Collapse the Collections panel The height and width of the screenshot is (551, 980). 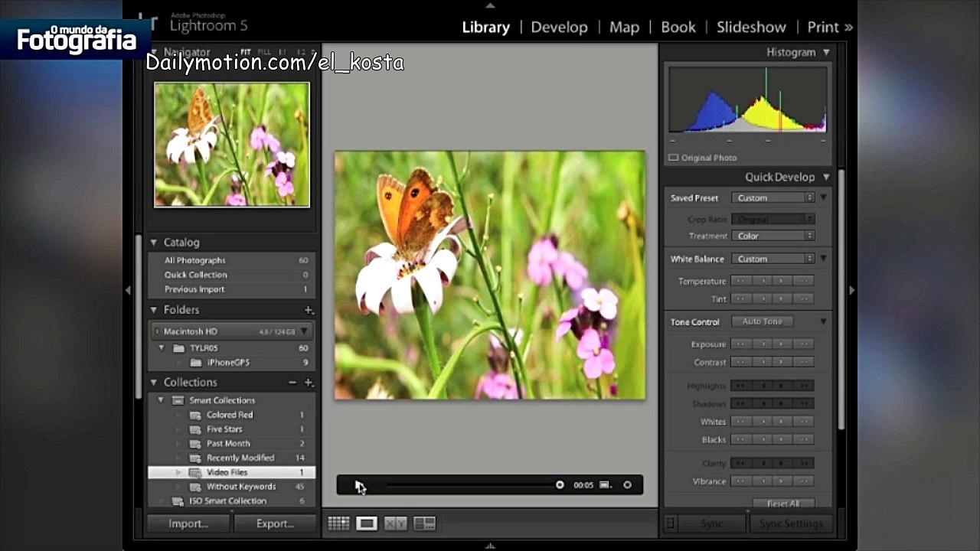click(x=154, y=383)
